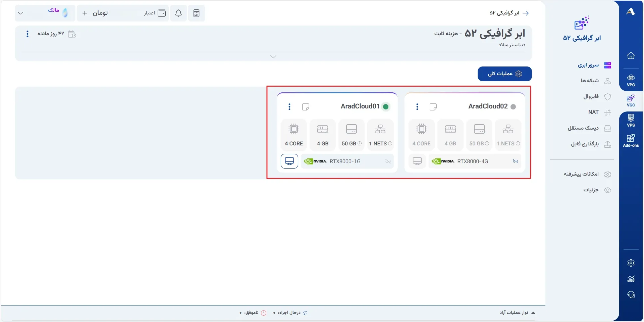The height and width of the screenshot is (322, 644).
Task: Select دیسک مستقل menu item
Action: (x=589, y=128)
